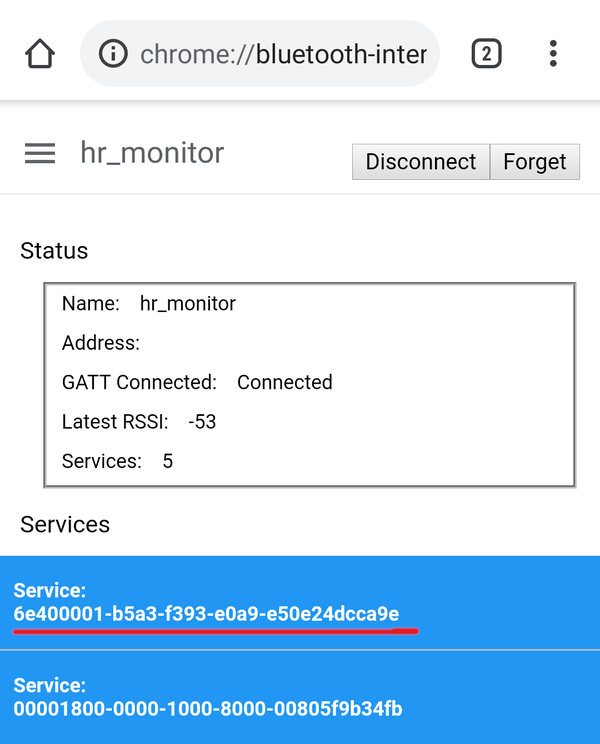Open the hamburger navigation menu
The image size is (600, 744).
40,153
